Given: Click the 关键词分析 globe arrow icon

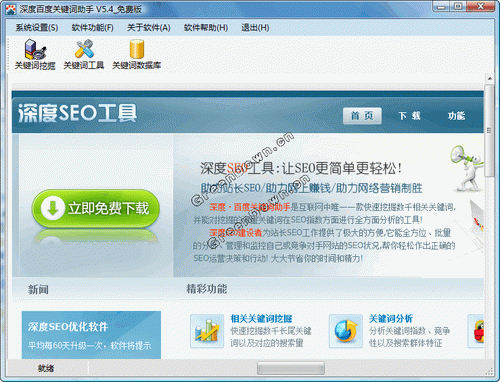Looking at the screenshot, I should pos(346,331).
